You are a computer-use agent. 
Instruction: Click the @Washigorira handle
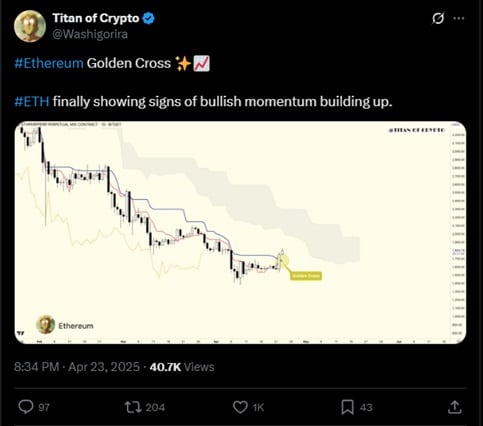tap(90, 34)
